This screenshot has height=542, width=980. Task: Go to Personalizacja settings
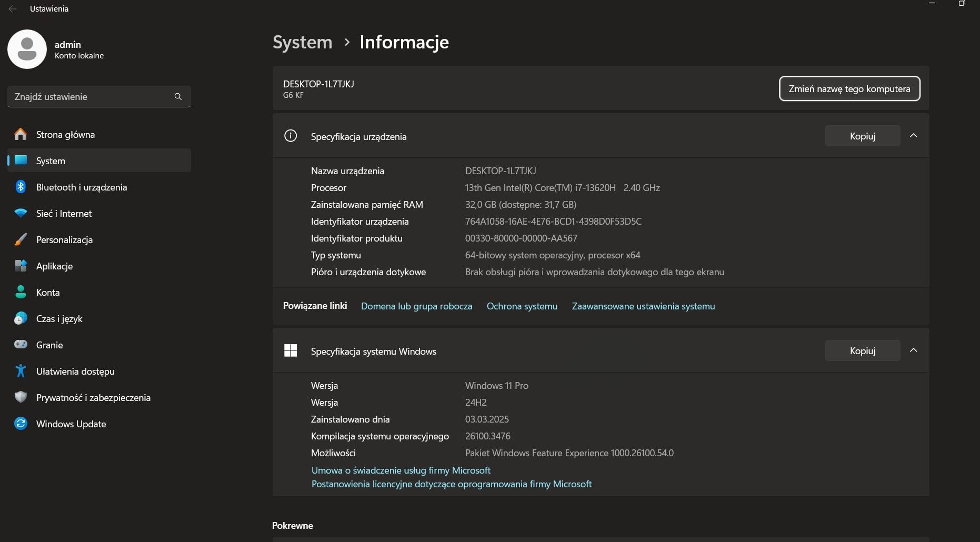(x=99, y=239)
